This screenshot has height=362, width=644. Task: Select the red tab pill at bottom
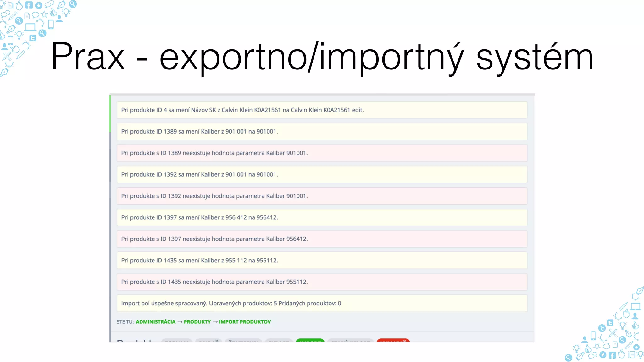tap(393, 341)
